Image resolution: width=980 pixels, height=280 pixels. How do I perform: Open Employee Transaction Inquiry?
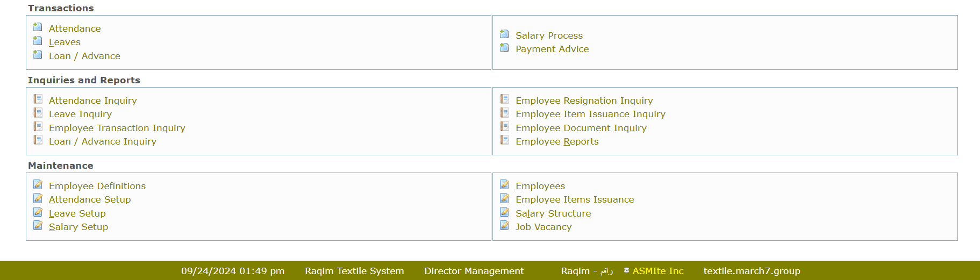(x=117, y=128)
